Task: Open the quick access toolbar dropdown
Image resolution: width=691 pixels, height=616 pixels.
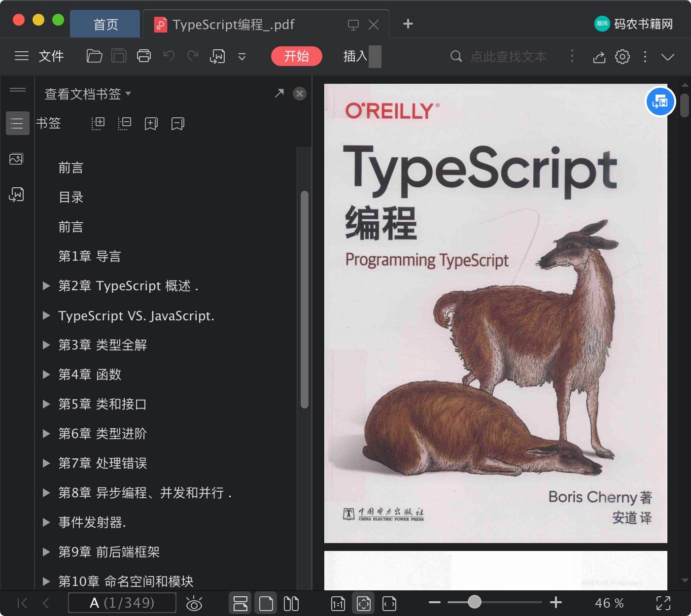Action: [x=242, y=57]
